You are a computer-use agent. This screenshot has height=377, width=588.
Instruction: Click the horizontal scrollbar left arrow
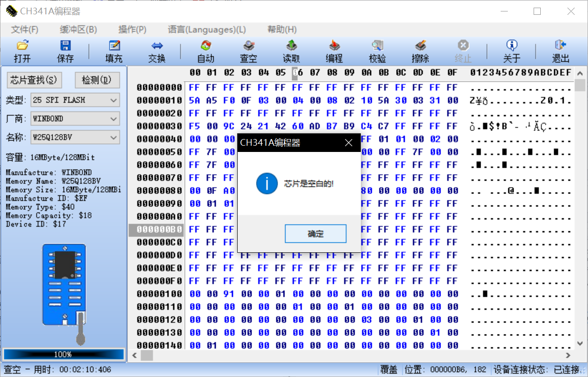click(x=135, y=355)
